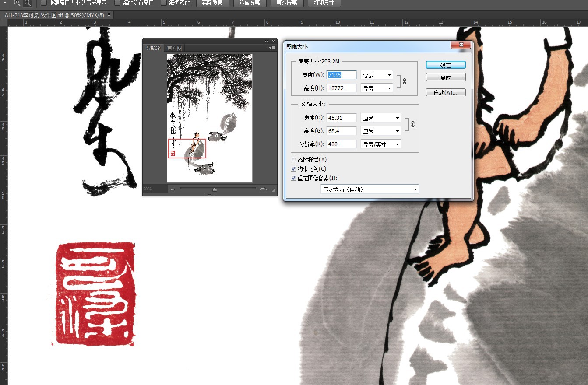Open document width 厘米 unit dropdown

[381, 118]
